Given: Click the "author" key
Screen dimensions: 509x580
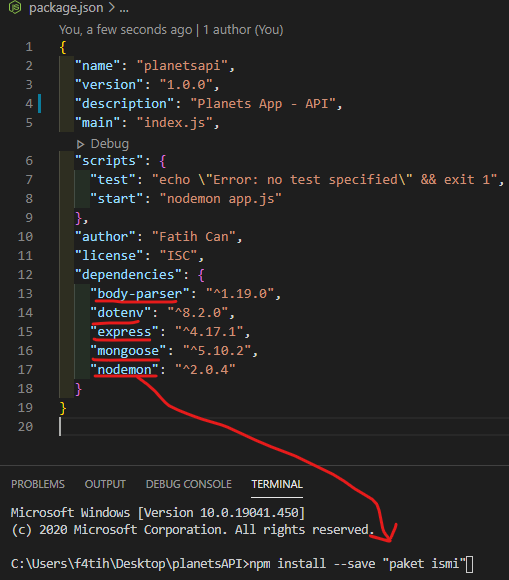Looking at the screenshot, I should tap(105, 237).
